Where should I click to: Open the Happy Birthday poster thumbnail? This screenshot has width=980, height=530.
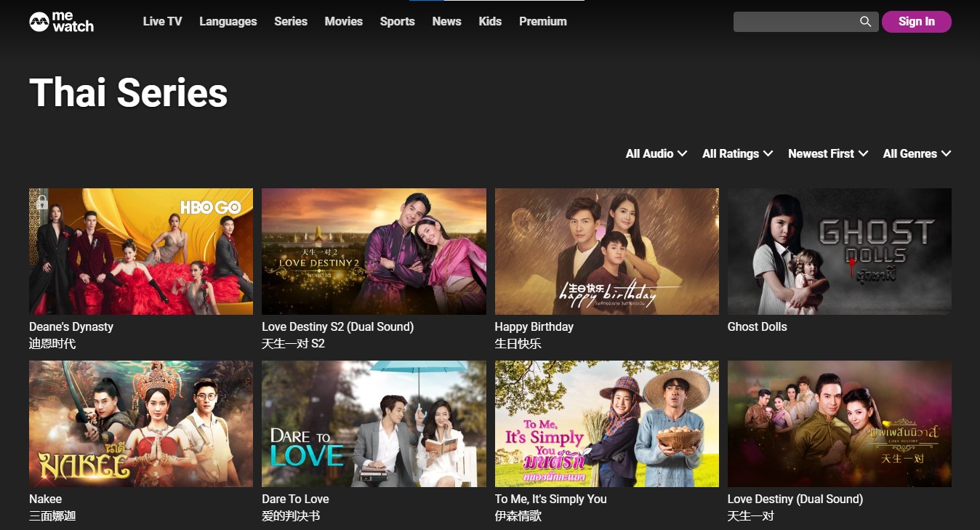tap(607, 252)
